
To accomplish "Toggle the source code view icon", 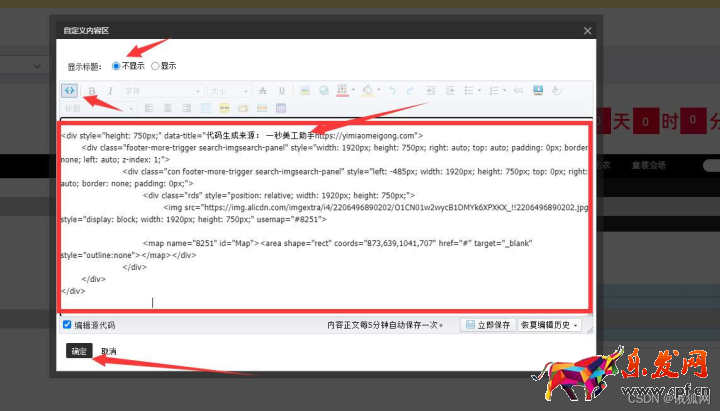I will [x=69, y=91].
